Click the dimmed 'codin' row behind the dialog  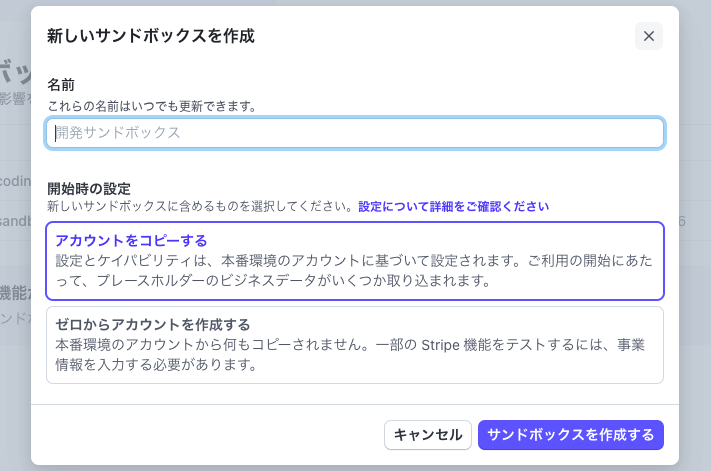15,181
